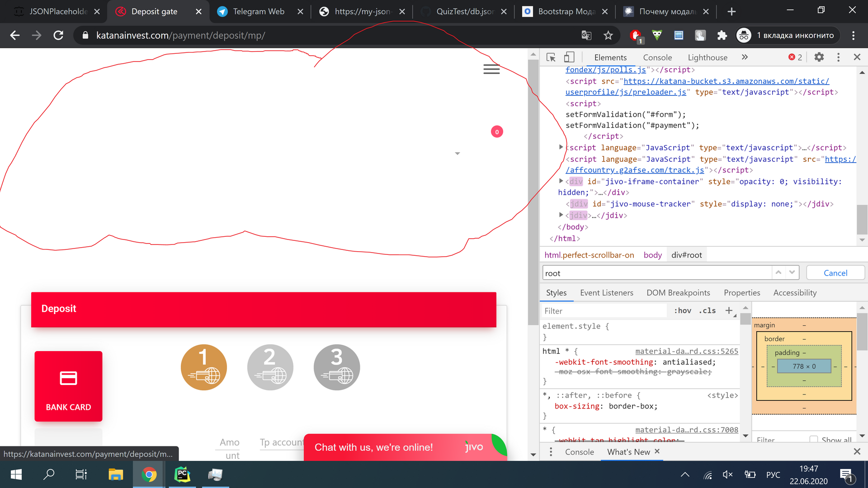Open the Windows Start menu

click(x=16, y=474)
